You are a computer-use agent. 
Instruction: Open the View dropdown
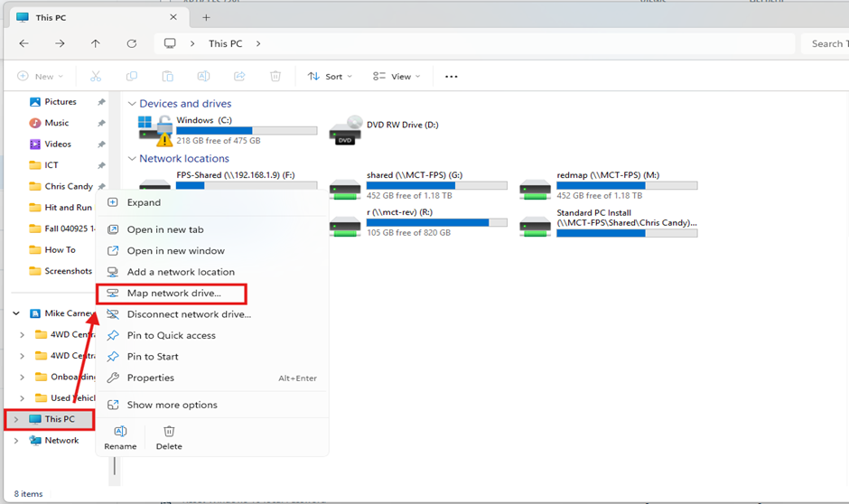[397, 77]
